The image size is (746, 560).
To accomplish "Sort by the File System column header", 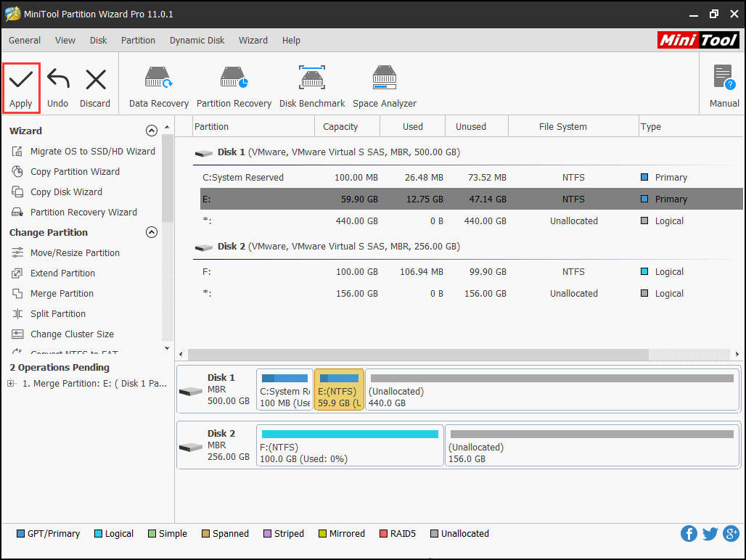I will click(573, 126).
